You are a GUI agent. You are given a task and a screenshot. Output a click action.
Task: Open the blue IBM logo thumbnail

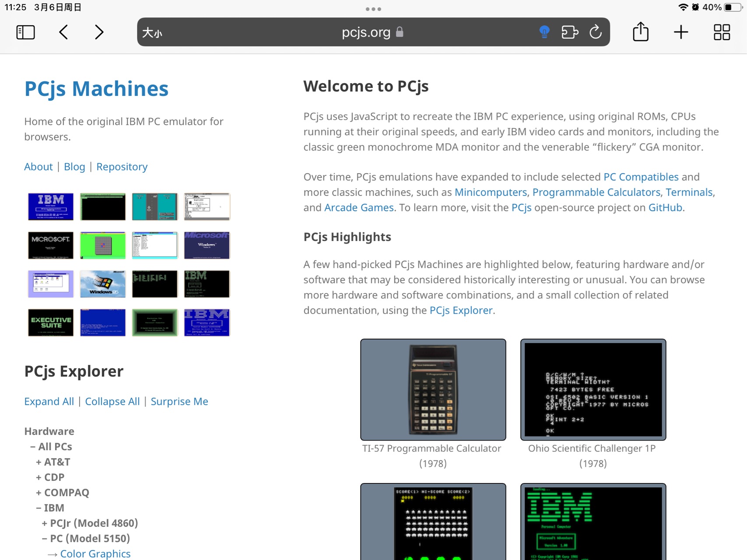(51, 206)
